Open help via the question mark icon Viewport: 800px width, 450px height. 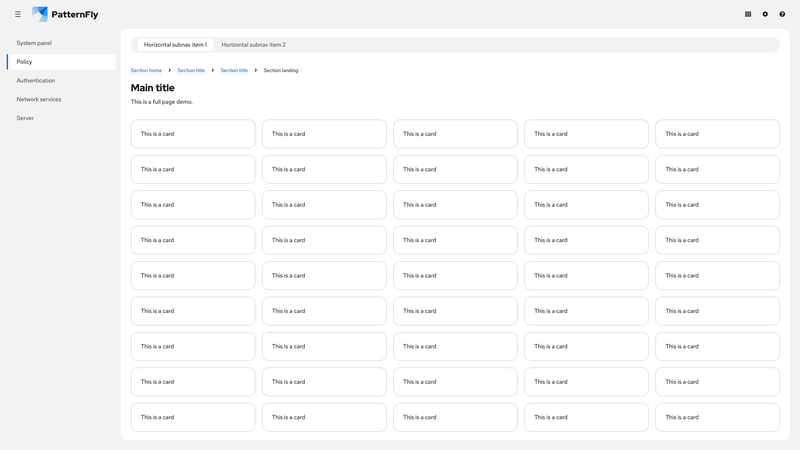click(x=782, y=14)
